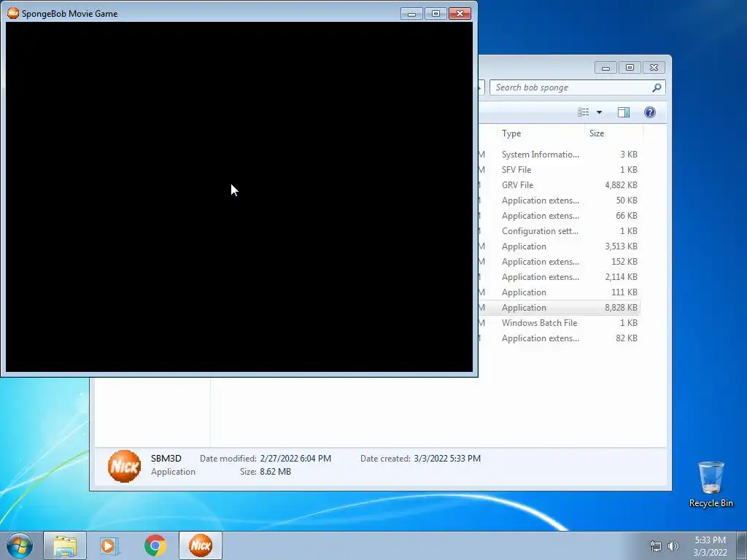This screenshot has height=560, width=747.
Task: Sort by the Size column header
Action: click(614, 133)
